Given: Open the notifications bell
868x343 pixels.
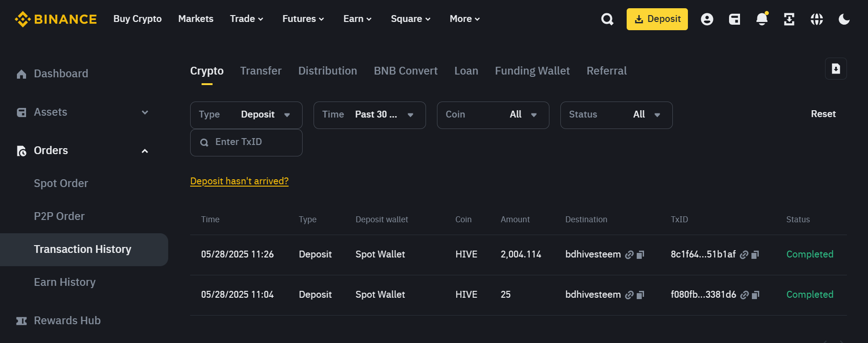Looking at the screenshot, I should point(762,19).
